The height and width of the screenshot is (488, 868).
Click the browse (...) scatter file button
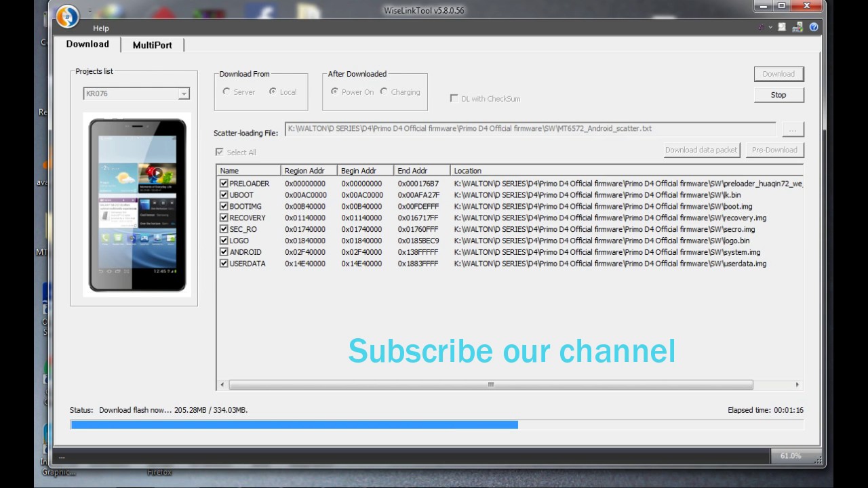point(793,129)
